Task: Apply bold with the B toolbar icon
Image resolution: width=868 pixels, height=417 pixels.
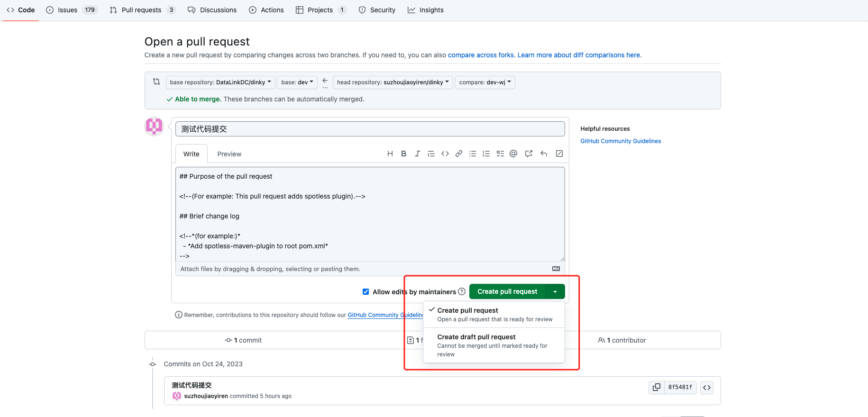Action: coord(403,154)
